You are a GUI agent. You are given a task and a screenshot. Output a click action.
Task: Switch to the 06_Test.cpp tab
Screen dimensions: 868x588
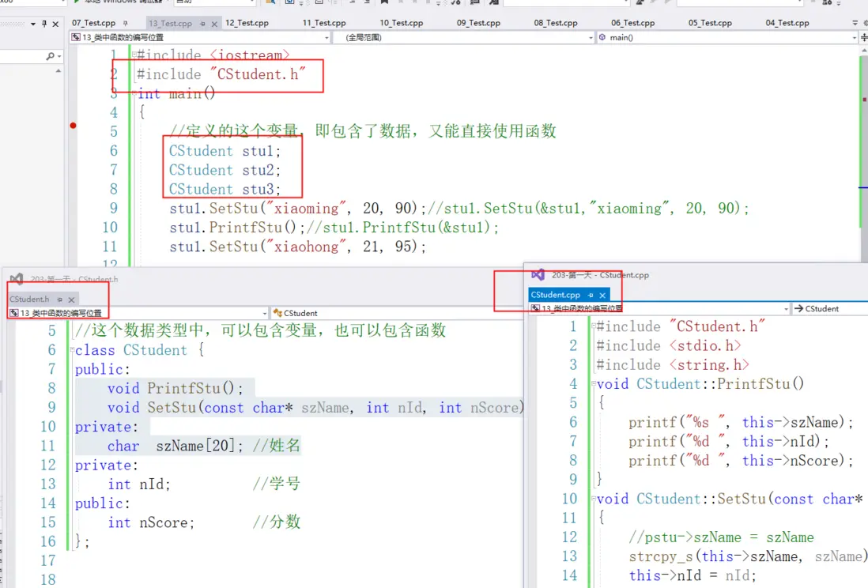[632, 23]
